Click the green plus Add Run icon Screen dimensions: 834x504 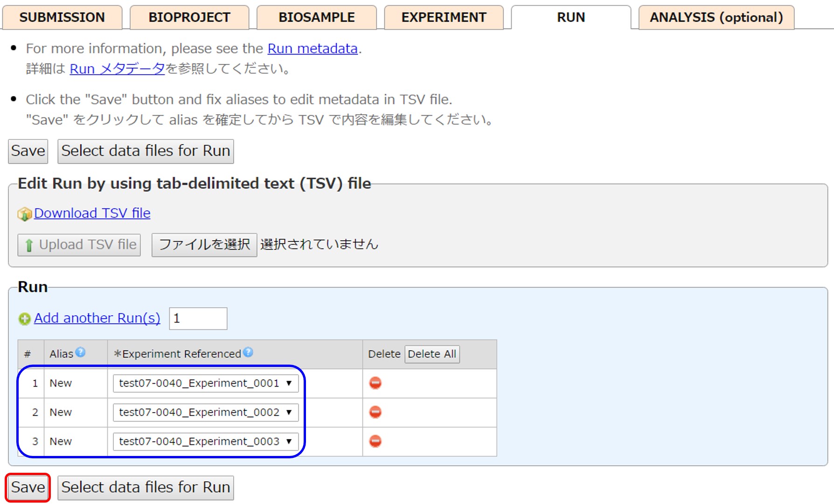24,319
